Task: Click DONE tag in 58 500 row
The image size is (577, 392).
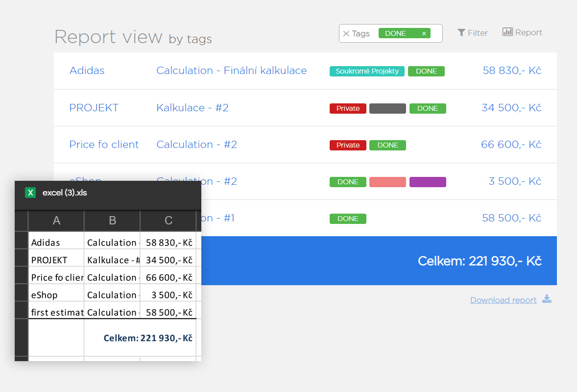Action: [x=348, y=219]
